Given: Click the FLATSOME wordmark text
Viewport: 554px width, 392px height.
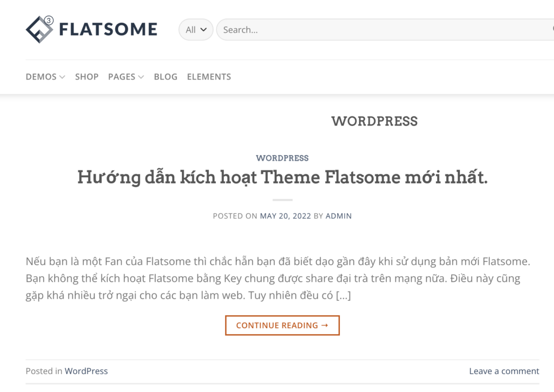Looking at the screenshot, I should pyautogui.click(x=108, y=29).
